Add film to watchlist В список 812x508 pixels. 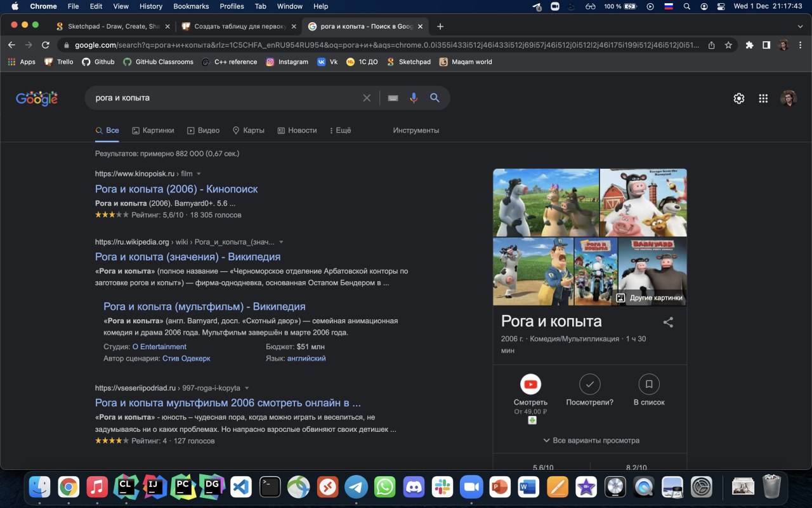click(649, 384)
